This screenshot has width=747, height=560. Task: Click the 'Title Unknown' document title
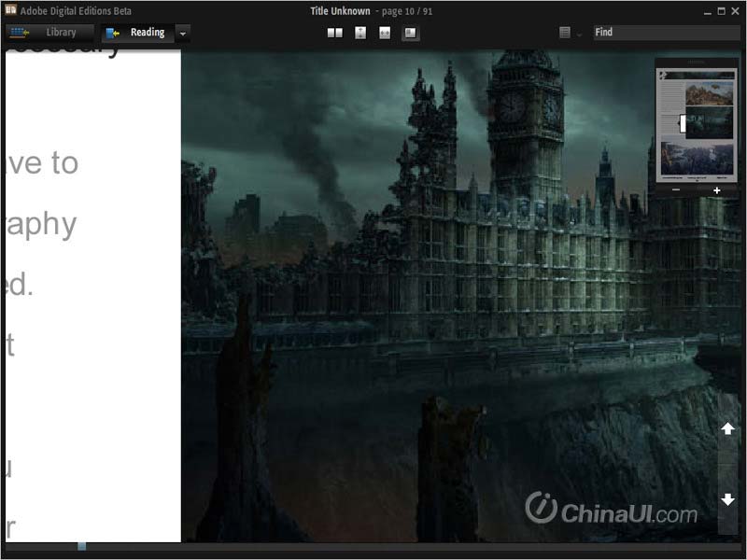coord(340,11)
